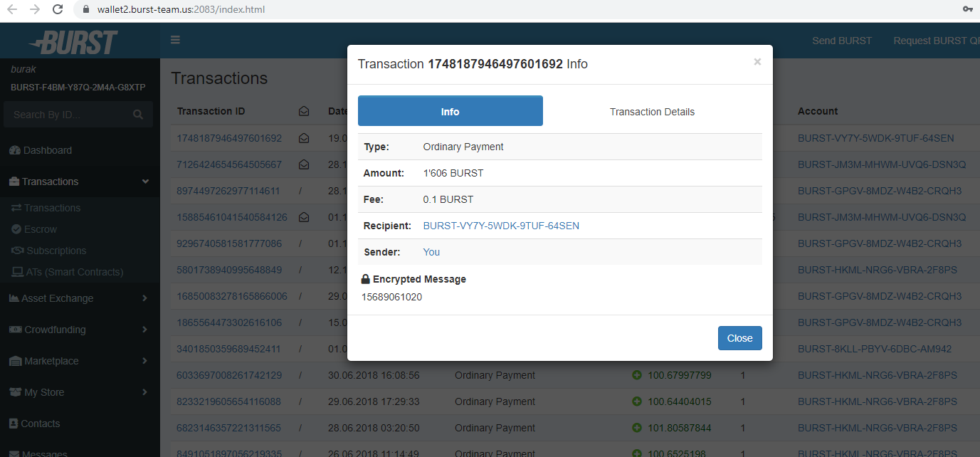Viewport: 980px width, 457px height.
Task: Open account BURST-VY7Y-5WDK-9TUF-64SEN in the table
Action: [x=876, y=138]
